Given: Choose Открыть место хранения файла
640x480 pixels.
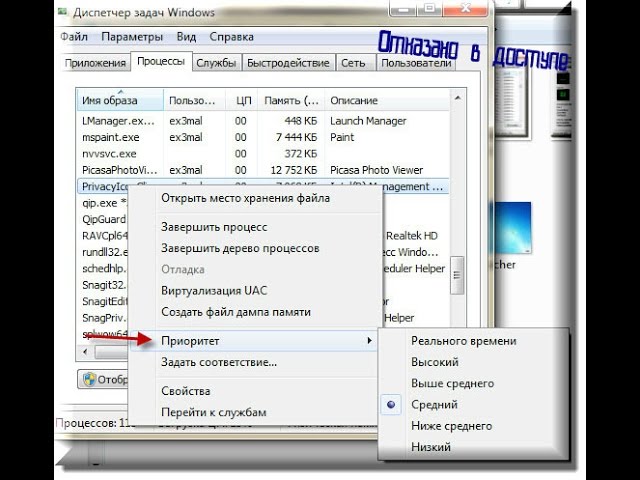Looking at the screenshot, I should pyautogui.click(x=254, y=198).
